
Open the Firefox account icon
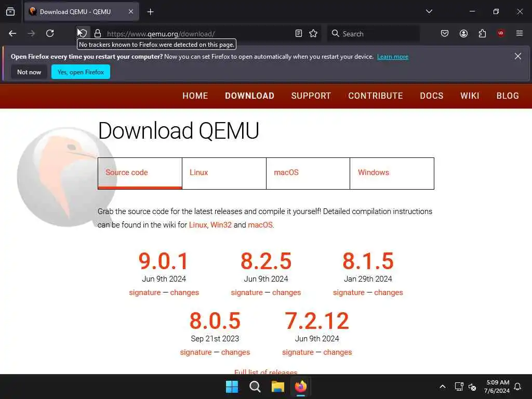pos(463,34)
